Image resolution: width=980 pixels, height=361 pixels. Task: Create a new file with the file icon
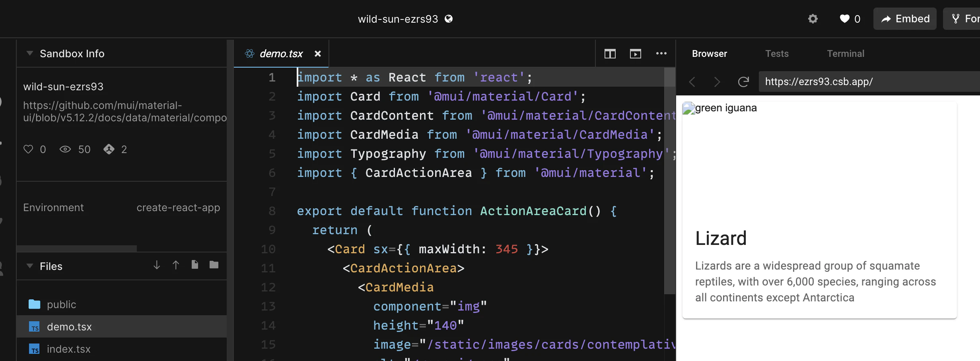[x=194, y=265]
